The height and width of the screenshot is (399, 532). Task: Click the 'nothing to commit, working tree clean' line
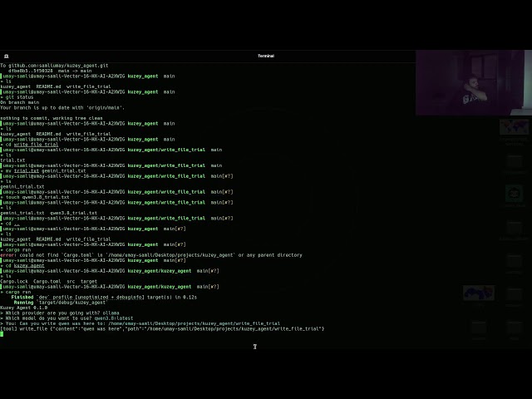[x=52, y=118]
